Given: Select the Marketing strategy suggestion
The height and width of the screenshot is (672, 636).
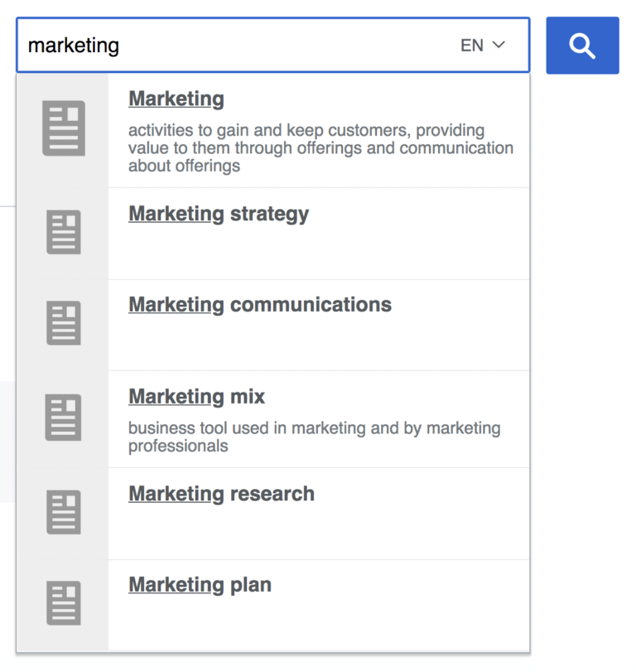Looking at the screenshot, I should pyautogui.click(x=218, y=214).
